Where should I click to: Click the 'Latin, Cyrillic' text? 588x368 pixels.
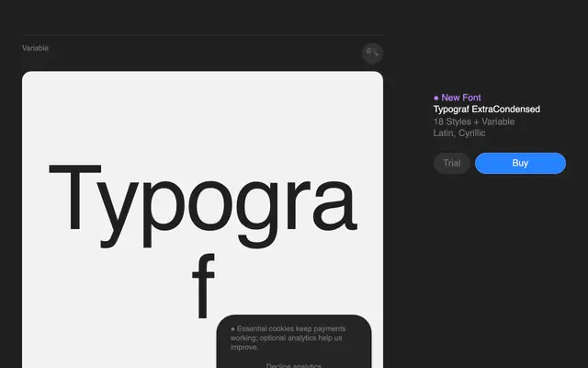coord(459,132)
